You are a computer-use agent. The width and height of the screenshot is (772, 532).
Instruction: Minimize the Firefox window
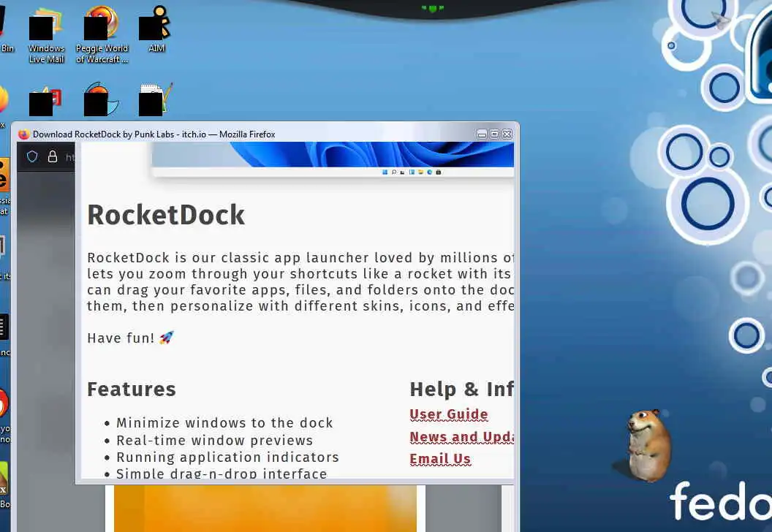point(482,134)
